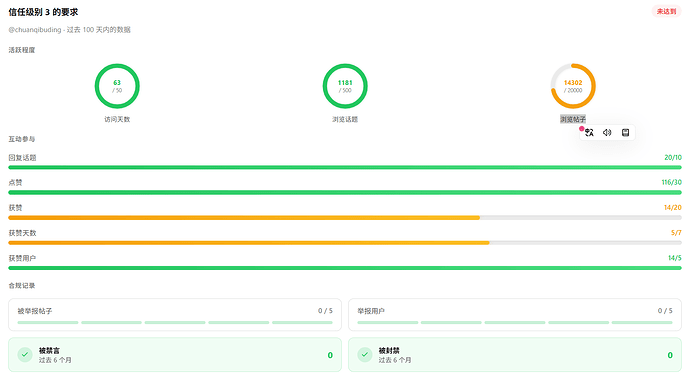Click the 被举报帖子 card title
This screenshot has height=376, width=690.
click(x=35, y=311)
